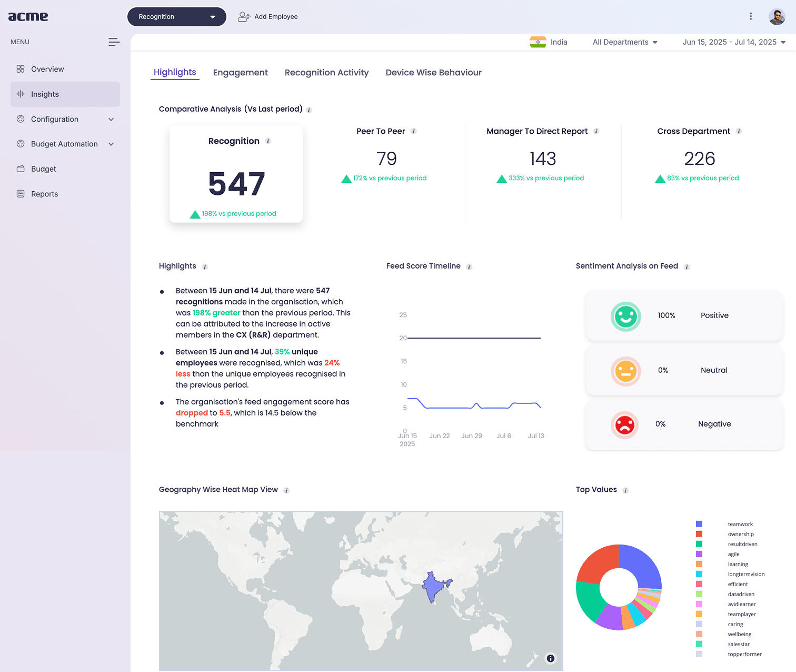Click the longtermvision legend label

click(746, 574)
